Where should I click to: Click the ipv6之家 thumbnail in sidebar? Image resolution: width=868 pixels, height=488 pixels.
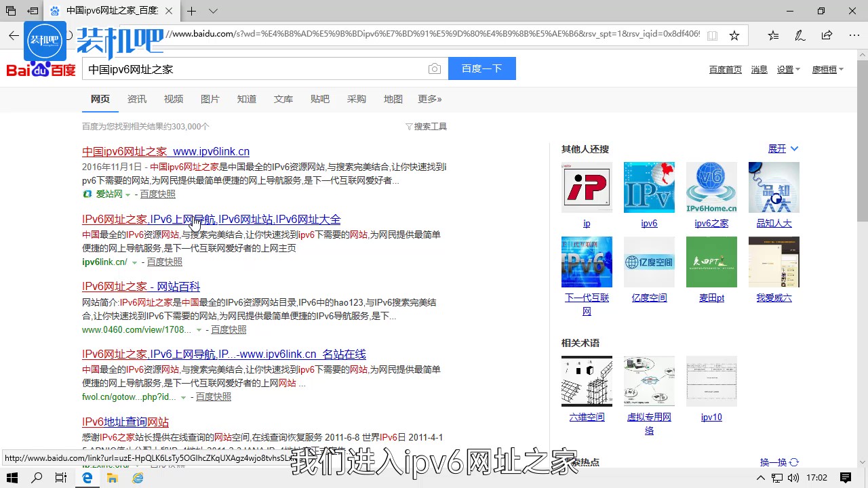[711, 187]
